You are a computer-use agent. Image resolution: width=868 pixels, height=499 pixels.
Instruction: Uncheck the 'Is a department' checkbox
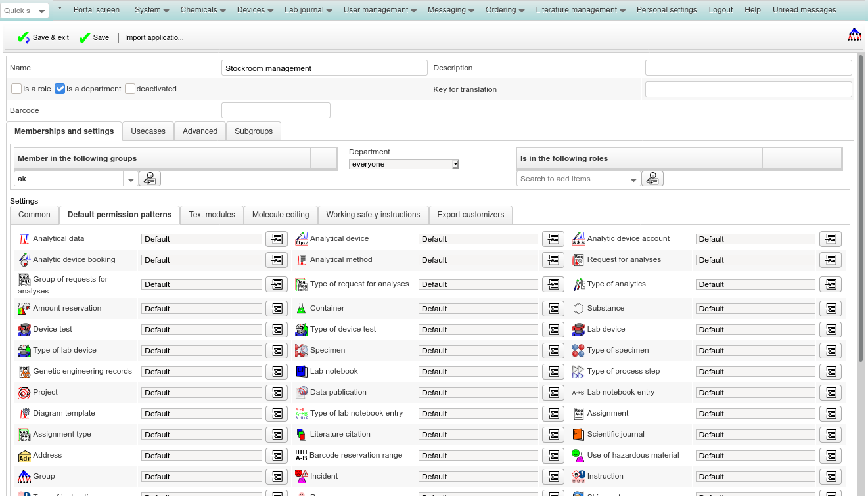tap(60, 89)
